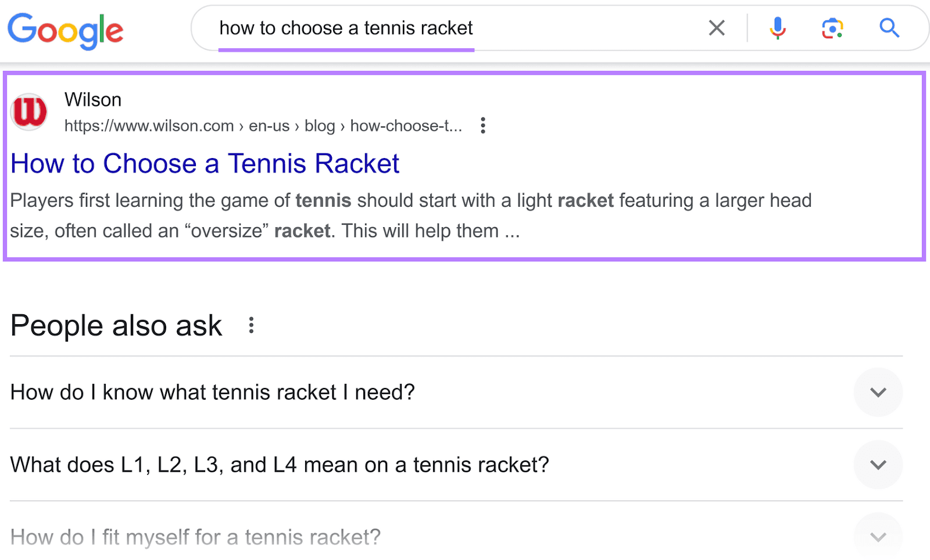
Task: Click the "People also ask" heading
Action: tap(116, 325)
